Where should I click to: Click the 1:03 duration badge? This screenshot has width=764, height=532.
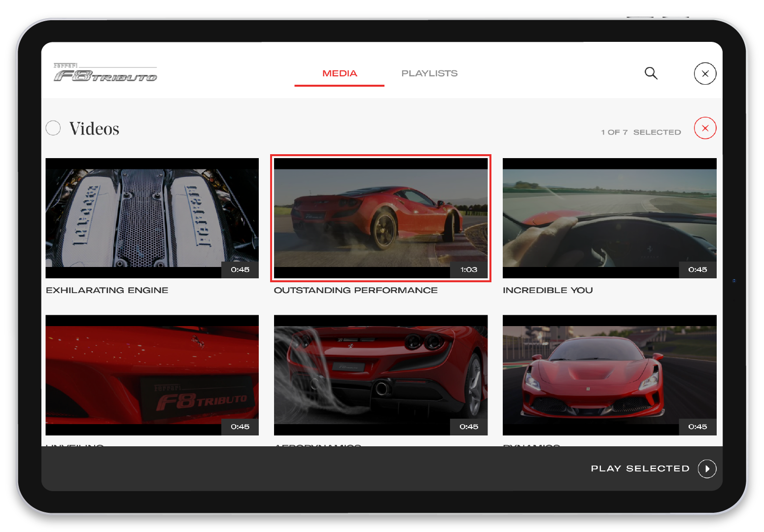tap(469, 269)
